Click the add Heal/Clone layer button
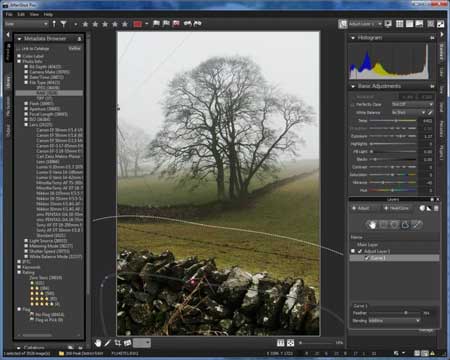Viewport: 450px width, 360px height. click(397, 208)
